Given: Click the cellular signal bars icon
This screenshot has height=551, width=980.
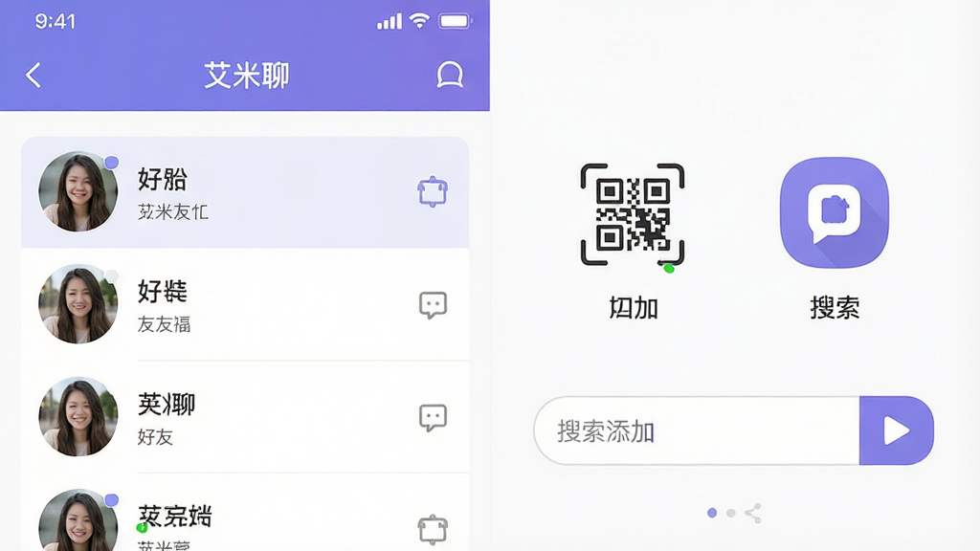Looking at the screenshot, I should [389, 22].
